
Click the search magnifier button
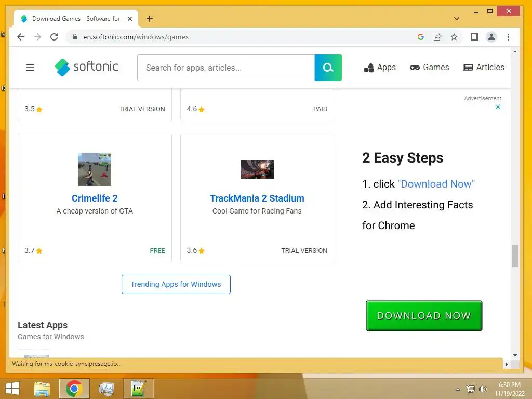coord(328,68)
